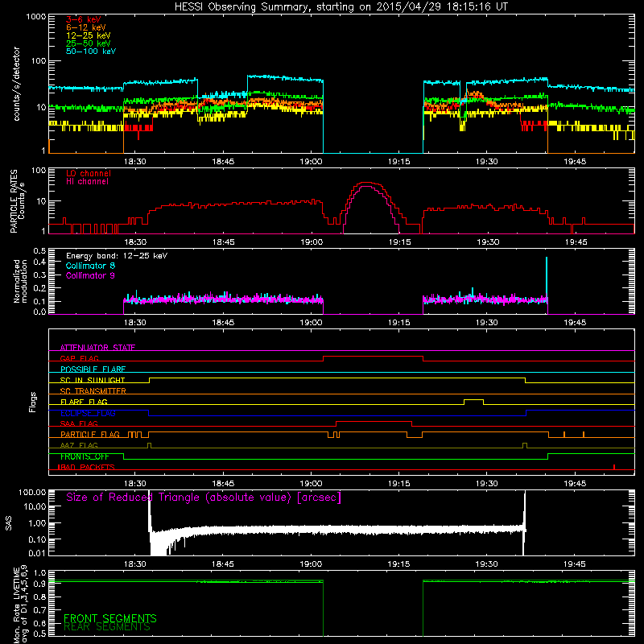This screenshot has height=644, width=644.
Task: Select the green 'FRONTS OFF' flag label
Action: coord(85,456)
